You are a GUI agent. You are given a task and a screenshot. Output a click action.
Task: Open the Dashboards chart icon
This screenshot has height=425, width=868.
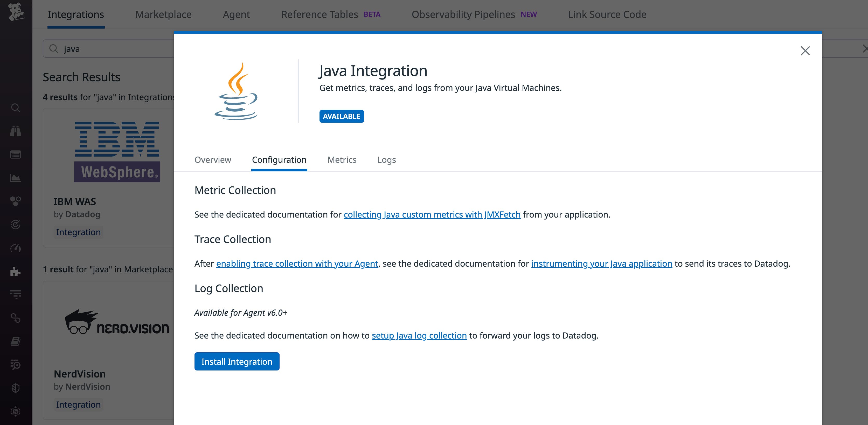[16, 178]
